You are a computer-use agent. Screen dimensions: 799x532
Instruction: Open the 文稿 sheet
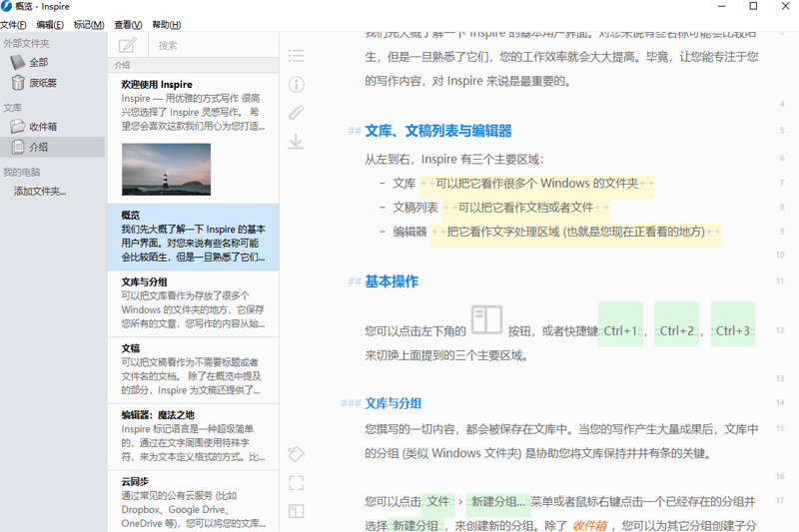[x=193, y=370]
